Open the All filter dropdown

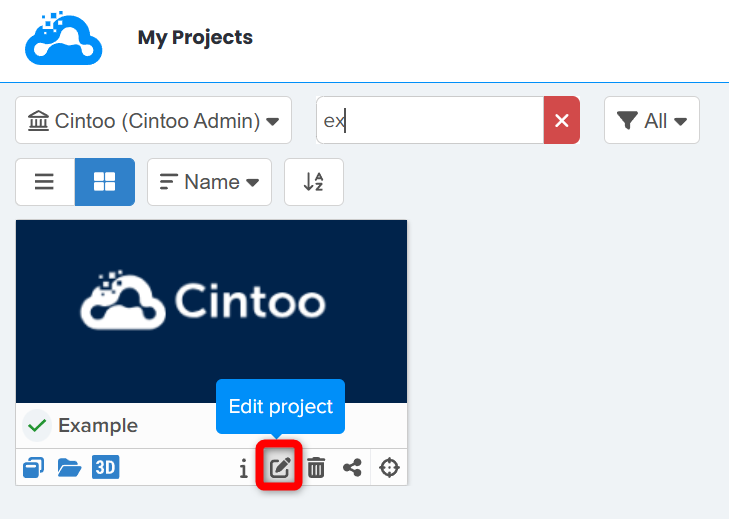[x=652, y=120]
